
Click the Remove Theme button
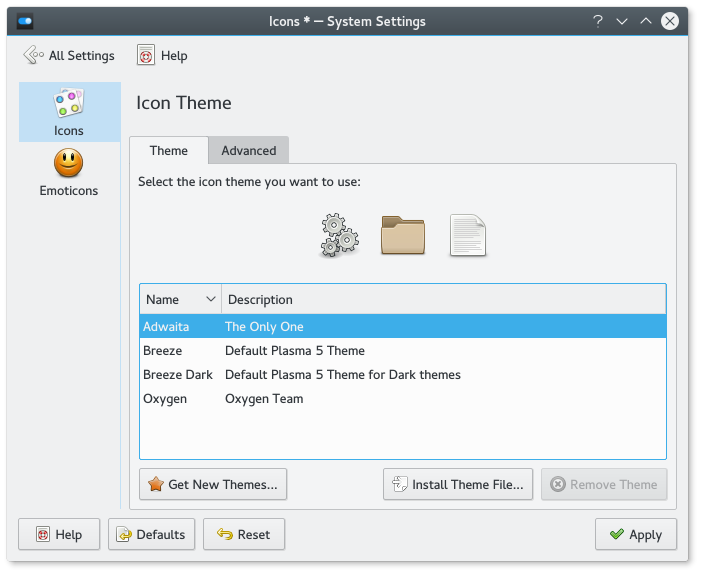coord(604,484)
